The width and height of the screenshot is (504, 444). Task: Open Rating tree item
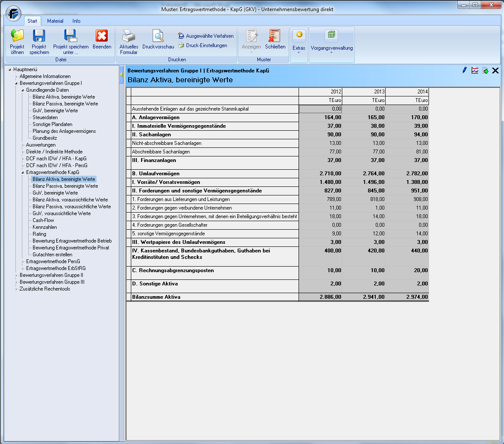pos(39,234)
